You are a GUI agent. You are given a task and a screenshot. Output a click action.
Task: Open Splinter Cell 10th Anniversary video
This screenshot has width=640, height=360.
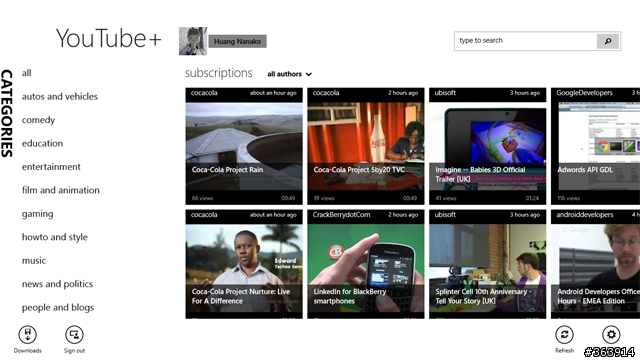(487, 264)
